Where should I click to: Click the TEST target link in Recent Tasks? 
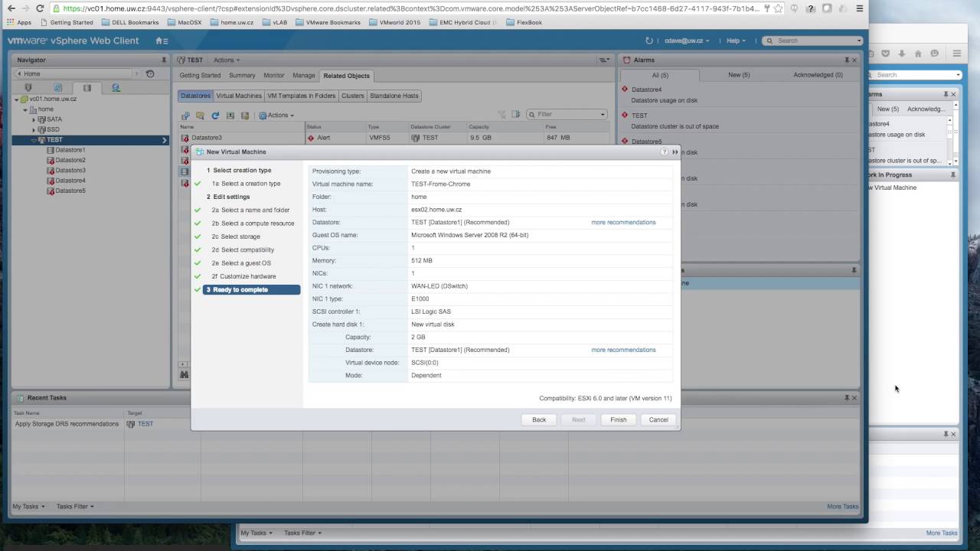point(145,424)
